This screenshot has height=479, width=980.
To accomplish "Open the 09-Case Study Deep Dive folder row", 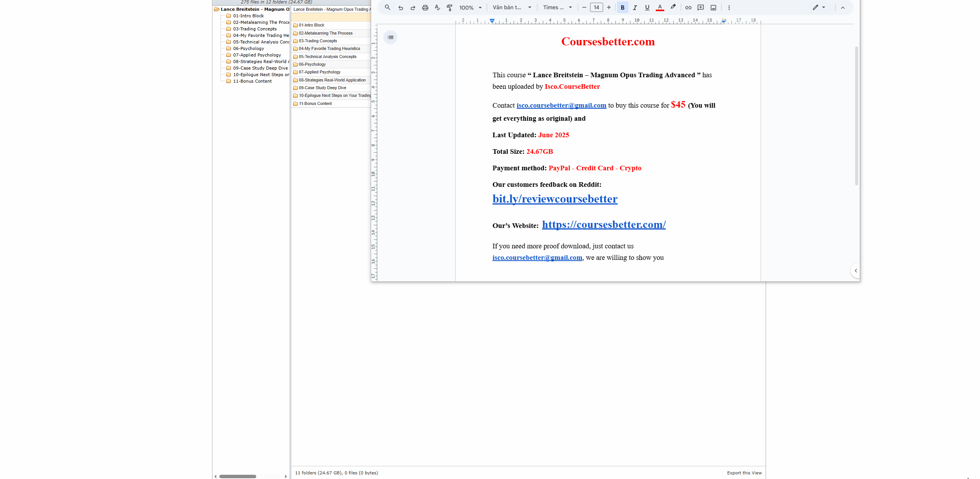I will (322, 88).
